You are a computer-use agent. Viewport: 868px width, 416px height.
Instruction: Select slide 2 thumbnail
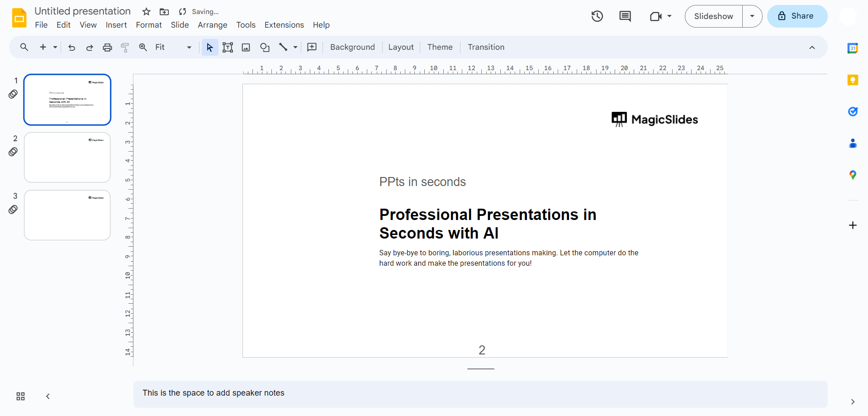tap(67, 158)
